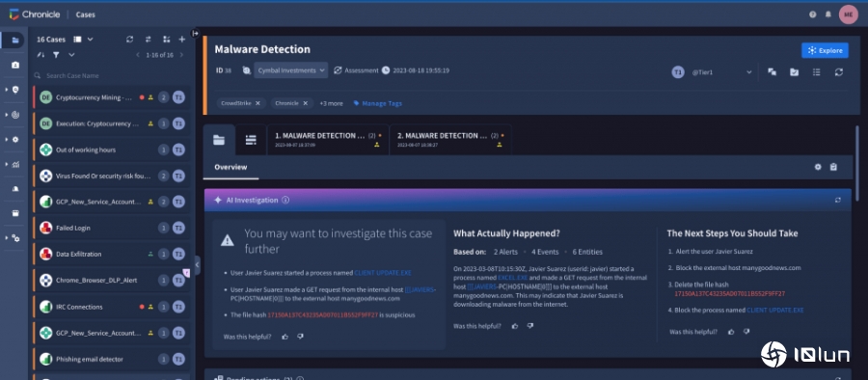Image resolution: width=868 pixels, height=380 pixels.
Task: Select the case folder overview tab
Action: pos(219,140)
